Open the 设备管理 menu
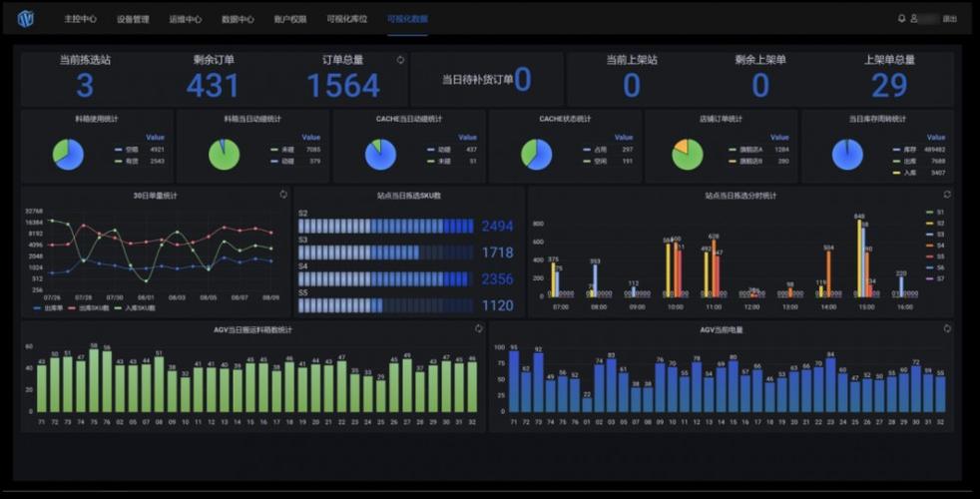The image size is (980, 499). pyautogui.click(x=133, y=19)
